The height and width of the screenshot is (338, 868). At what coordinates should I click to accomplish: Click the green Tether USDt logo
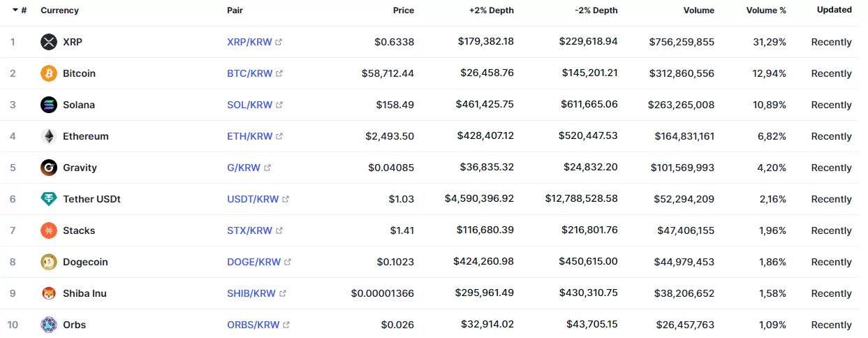[49, 199]
